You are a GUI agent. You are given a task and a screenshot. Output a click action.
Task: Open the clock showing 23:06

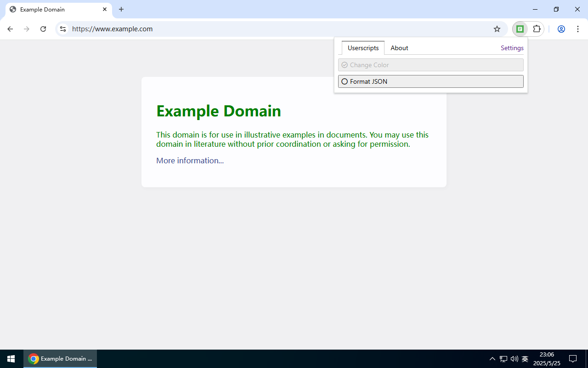tap(547, 359)
